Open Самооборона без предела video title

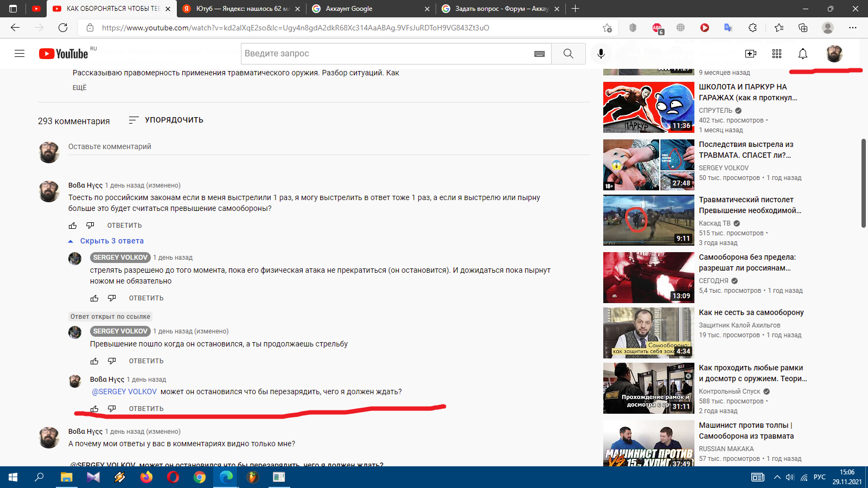click(x=748, y=262)
